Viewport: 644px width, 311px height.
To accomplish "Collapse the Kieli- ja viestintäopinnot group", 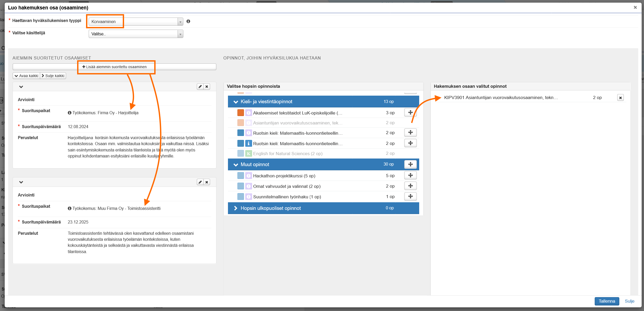I will click(x=236, y=102).
